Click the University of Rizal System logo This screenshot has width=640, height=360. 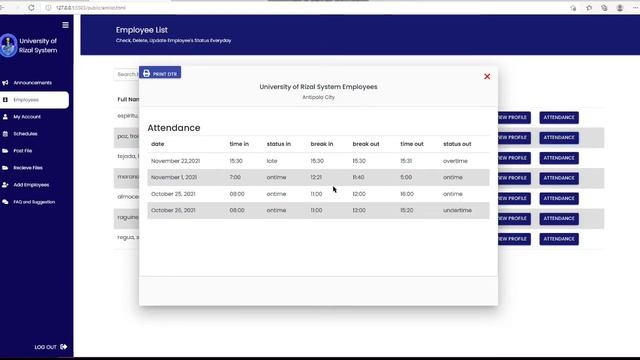pyautogui.click(x=8, y=45)
